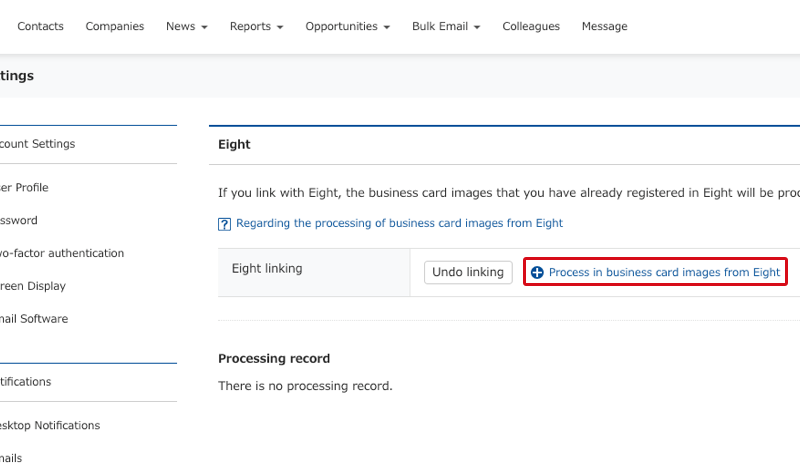The width and height of the screenshot is (800, 468).
Task: Click 'There is no processing record.' text
Action: point(305,386)
